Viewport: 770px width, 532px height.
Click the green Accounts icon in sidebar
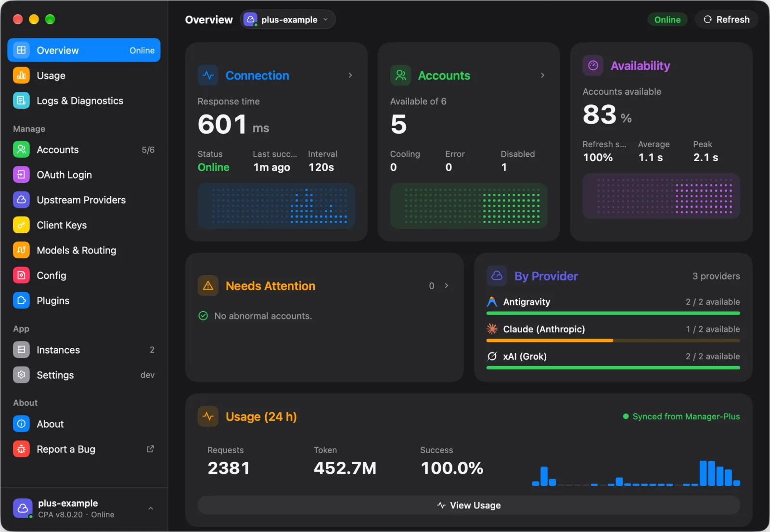point(21,150)
